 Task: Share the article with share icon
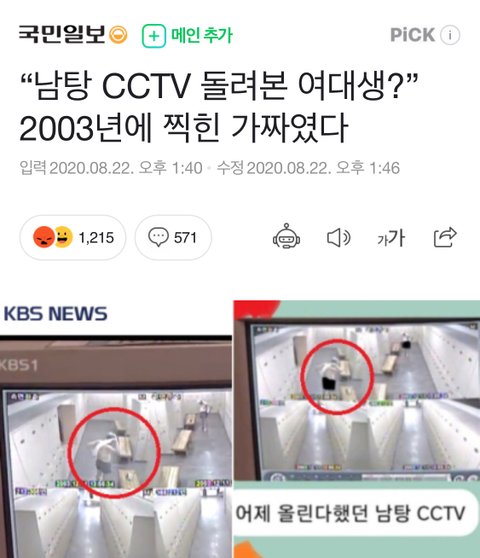click(445, 237)
